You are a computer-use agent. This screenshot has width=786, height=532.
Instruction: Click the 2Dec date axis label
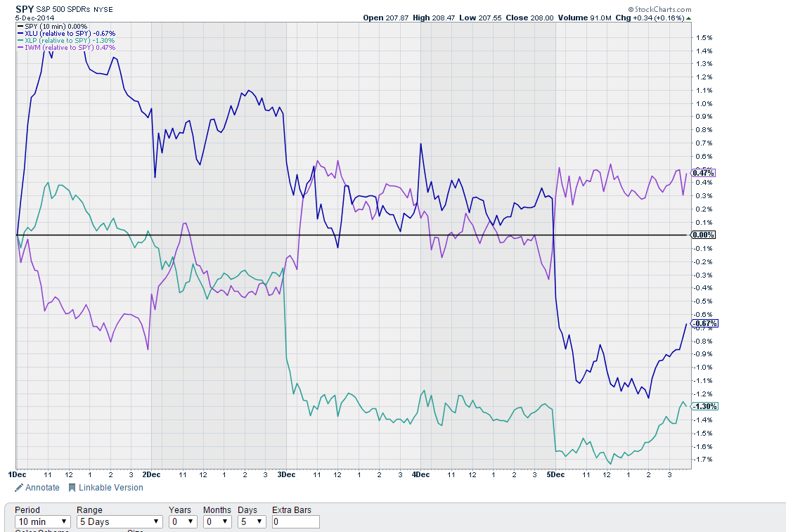click(x=151, y=474)
